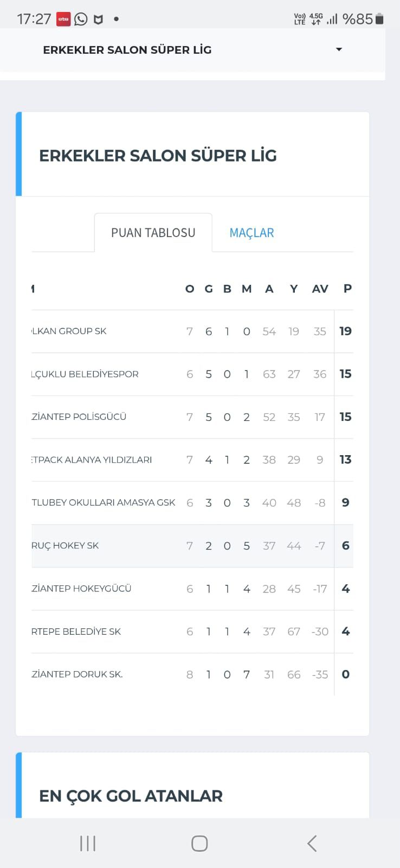Tap the Android back navigation icon

pyautogui.click(x=312, y=843)
